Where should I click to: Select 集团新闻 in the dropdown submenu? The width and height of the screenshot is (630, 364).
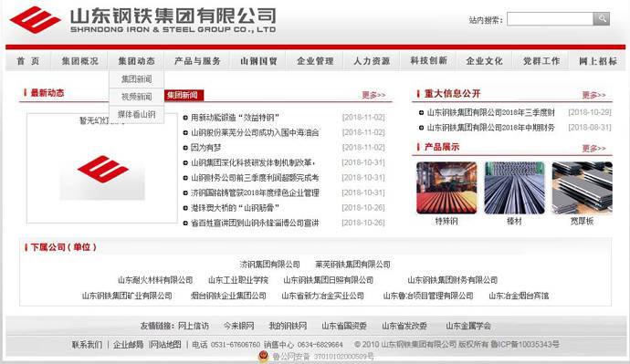(x=137, y=79)
